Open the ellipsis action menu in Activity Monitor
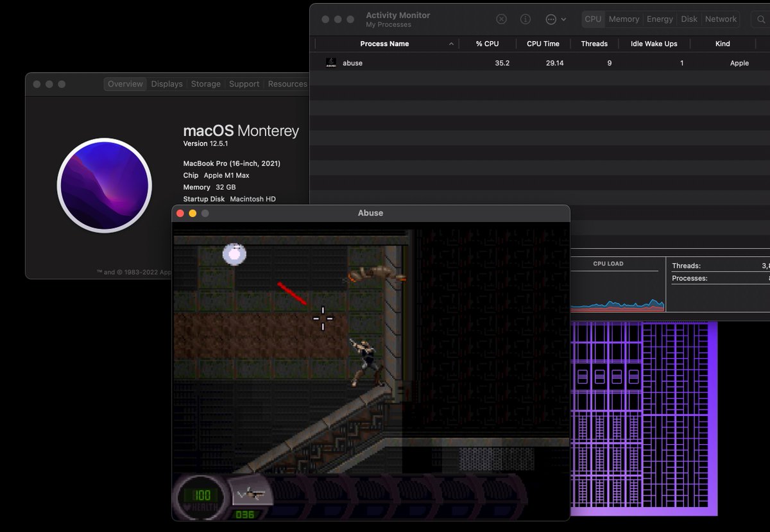 (x=556, y=19)
